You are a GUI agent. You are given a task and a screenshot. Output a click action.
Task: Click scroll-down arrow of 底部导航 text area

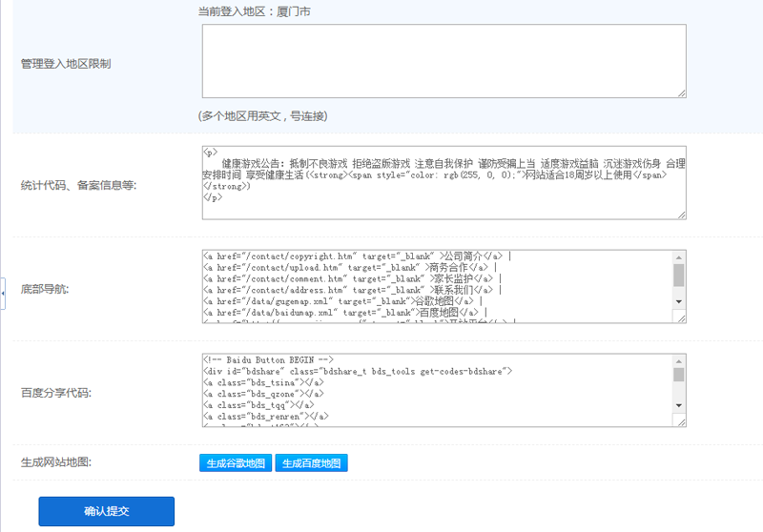[678, 303]
